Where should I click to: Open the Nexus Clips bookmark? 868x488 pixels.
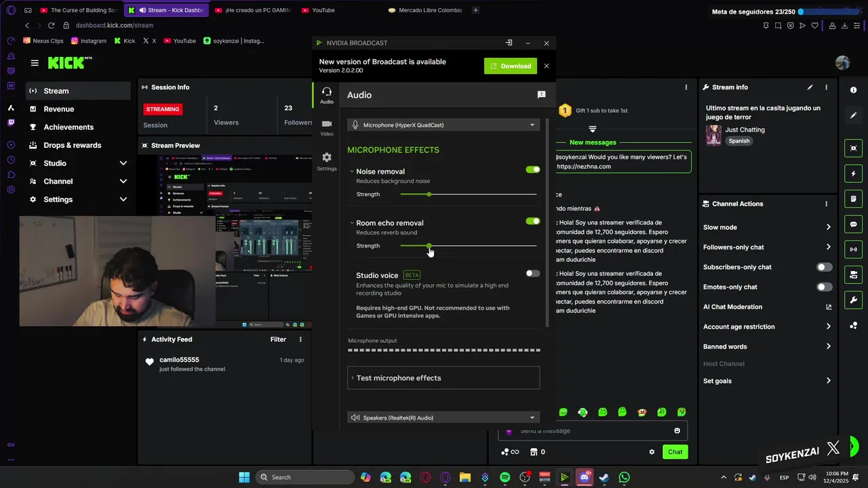(x=43, y=41)
